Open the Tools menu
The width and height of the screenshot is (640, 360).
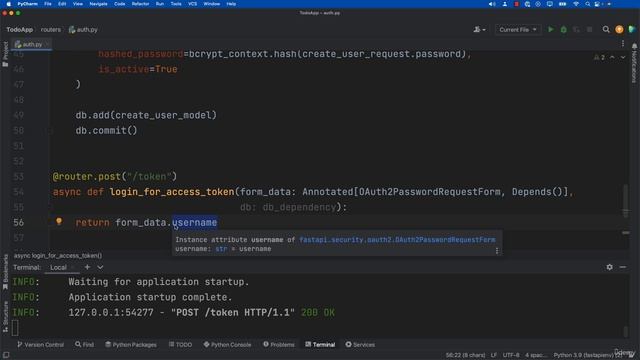[176, 4]
